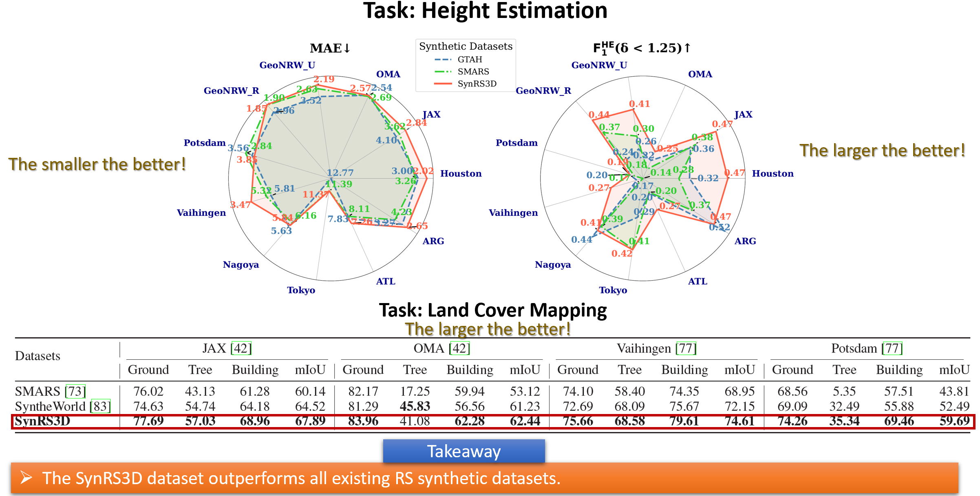The image size is (980, 496).
Task: Click the 0.30 green value on F1 radar
Action: (x=643, y=129)
